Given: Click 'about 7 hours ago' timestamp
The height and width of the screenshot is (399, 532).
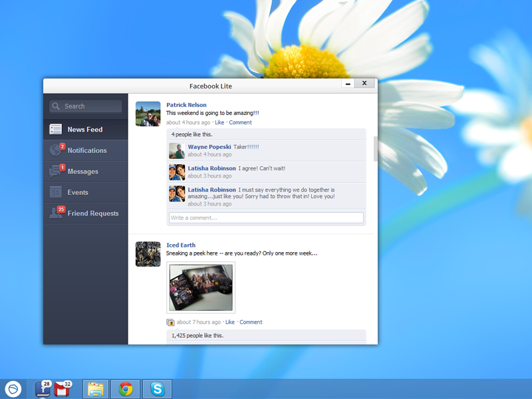Looking at the screenshot, I should pos(198,322).
